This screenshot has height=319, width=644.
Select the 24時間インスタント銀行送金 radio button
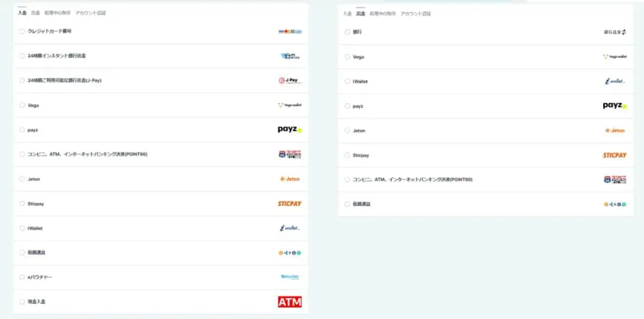pos(22,56)
